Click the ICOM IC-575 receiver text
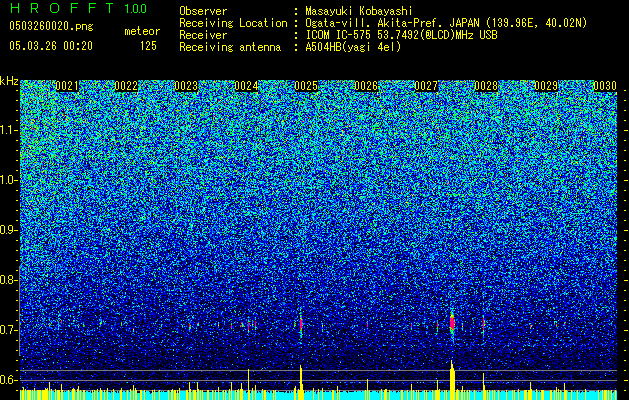The width and height of the screenshot is (629, 400). tap(401, 35)
